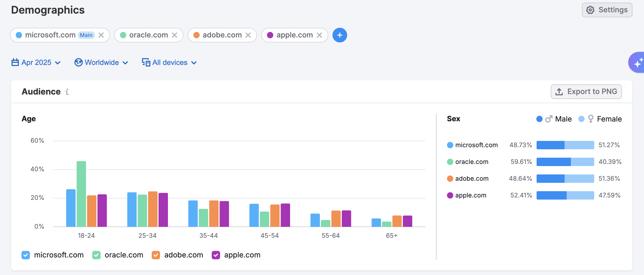The width and height of the screenshot is (644, 275).
Task: Remove microsoft.com from the comparison
Action: pyautogui.click(x=101, y=35)
